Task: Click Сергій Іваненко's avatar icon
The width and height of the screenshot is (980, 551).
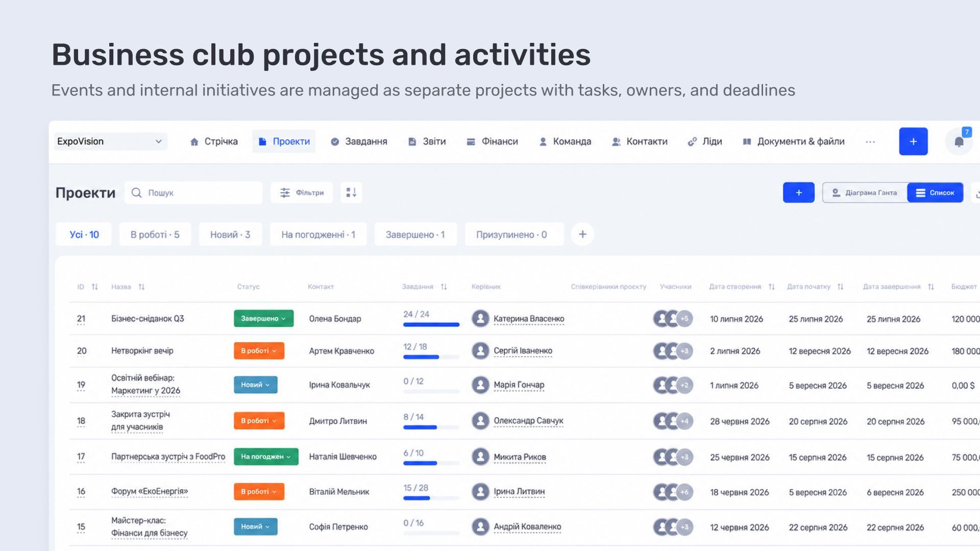Action: click(480, 350)
